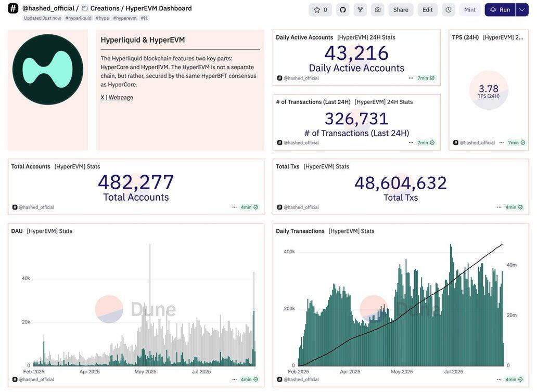The width and height of the screenshot is (537, 392).
Task: Click the Hyperliquid & HyperEVM heading
Action: click(x=143, y=40)
